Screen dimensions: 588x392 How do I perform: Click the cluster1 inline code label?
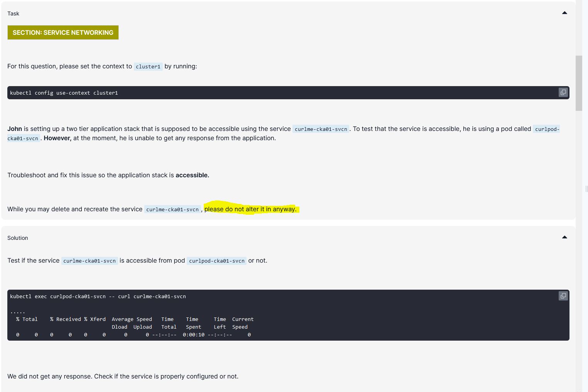[148, 66]
